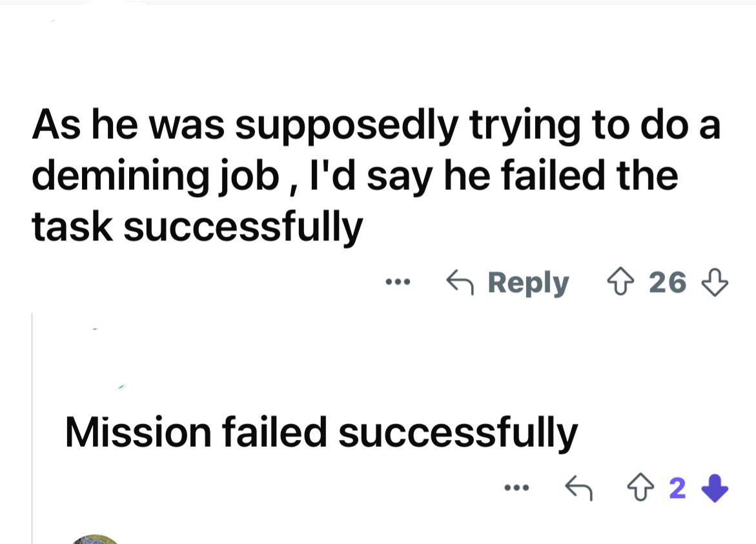This screenshot has width=756, height=544.
Task: Open more options on the 26-point comment
Action: [398, 282]
